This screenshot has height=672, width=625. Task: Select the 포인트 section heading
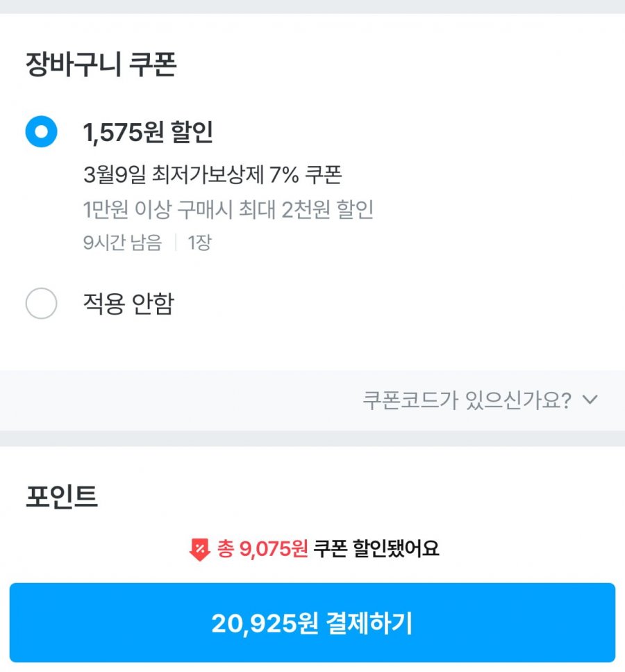click(x=62, y=496)
